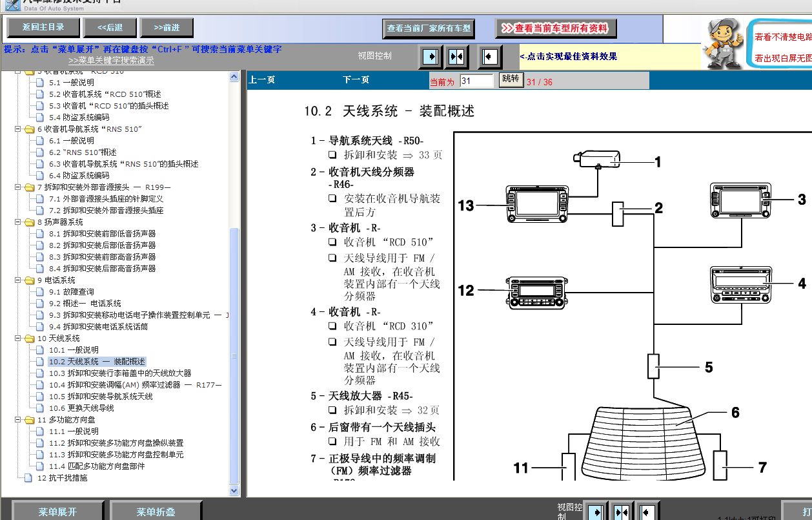
Task: Click folder icon of 6 收音机导航系统
Action: (29, 129)
